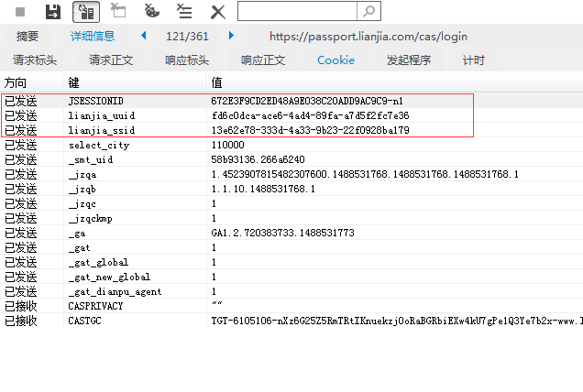This screenshot has width=583, height=392.
Task: Select the _gat cookie key
Action: [79, 248]
